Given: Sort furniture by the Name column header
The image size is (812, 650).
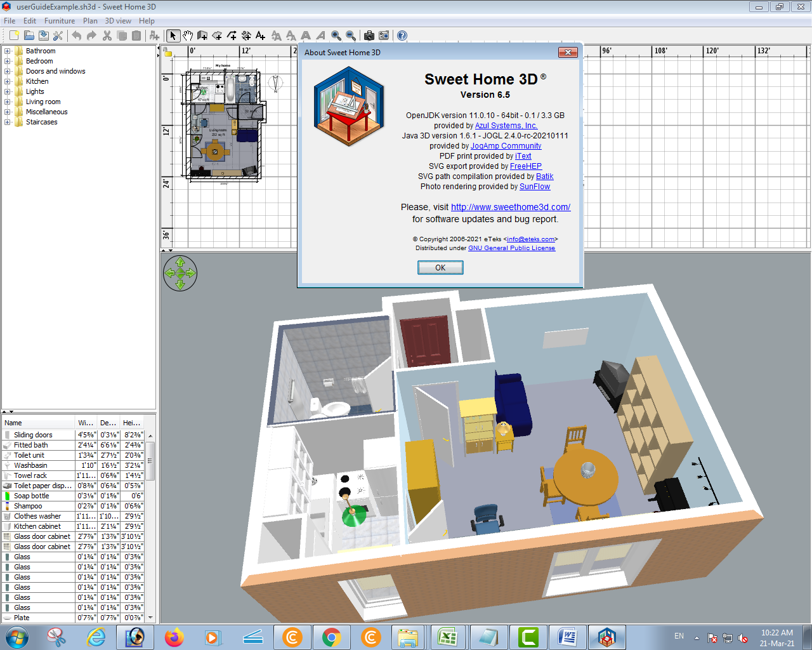Looking at the screenshot, I should tap(38, 423).
